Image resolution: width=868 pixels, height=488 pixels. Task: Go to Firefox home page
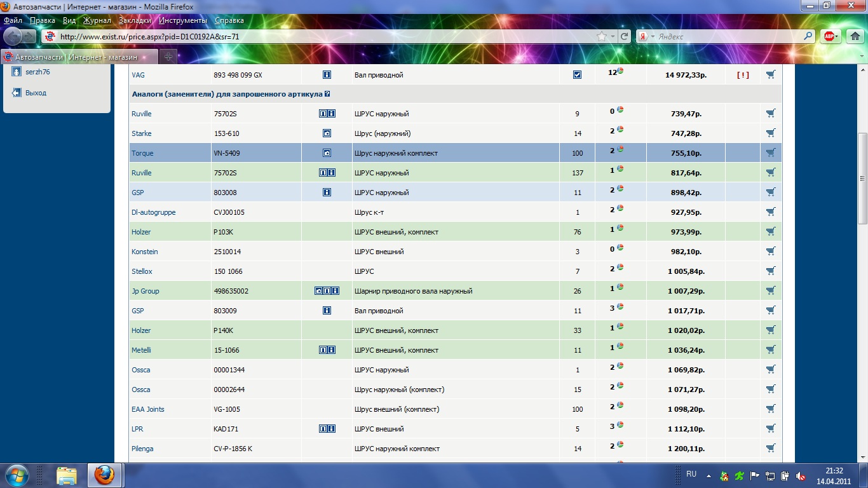[855, 36]
